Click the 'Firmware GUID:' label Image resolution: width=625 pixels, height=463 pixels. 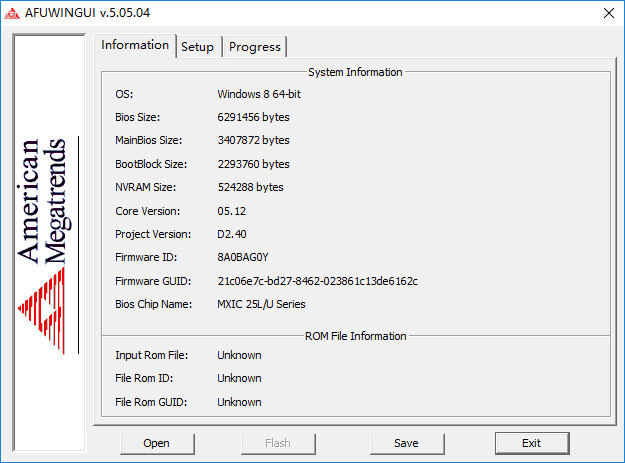click(x=153, y=281)
